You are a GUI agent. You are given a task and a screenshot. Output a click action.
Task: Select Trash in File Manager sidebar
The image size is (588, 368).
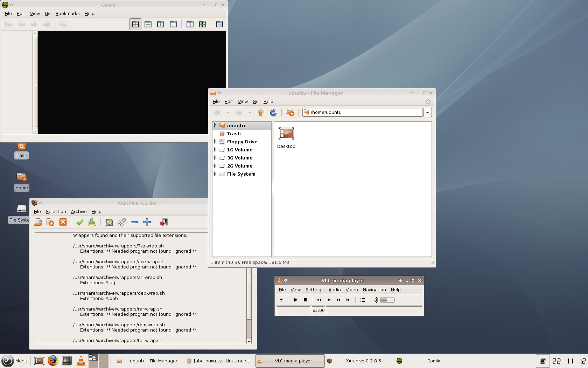234,134
